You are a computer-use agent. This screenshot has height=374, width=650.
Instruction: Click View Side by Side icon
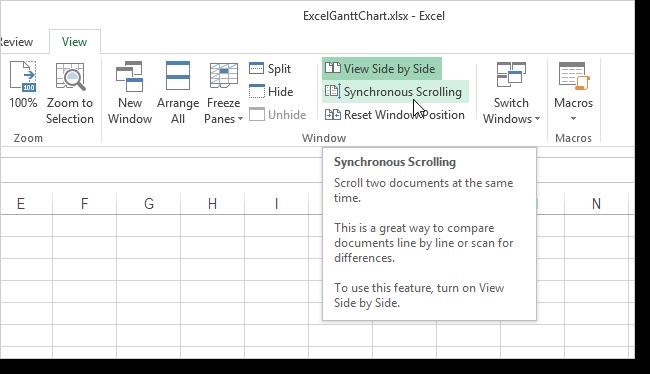[x=332, y=68]
